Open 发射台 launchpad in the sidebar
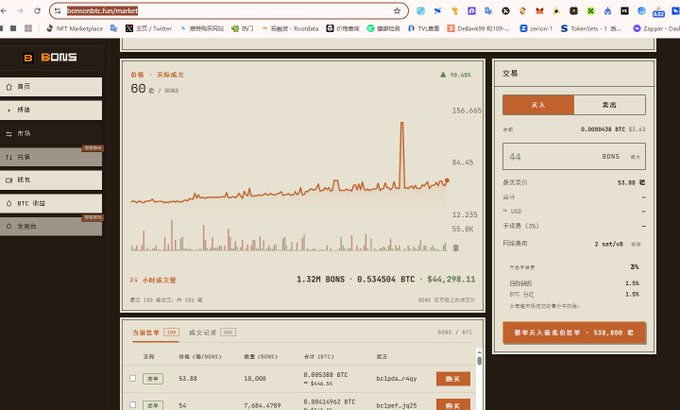Image resolution: width=680 pixels, height=410 pixels. click(x=51, y=226)
